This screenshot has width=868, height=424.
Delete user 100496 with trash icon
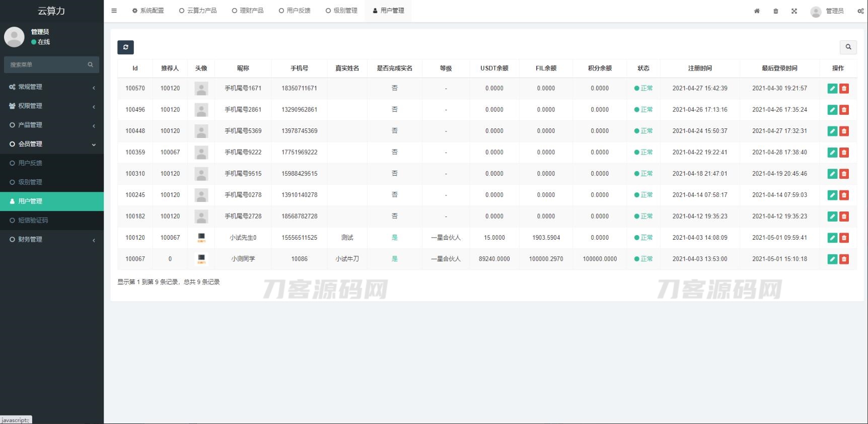[844, 110]
